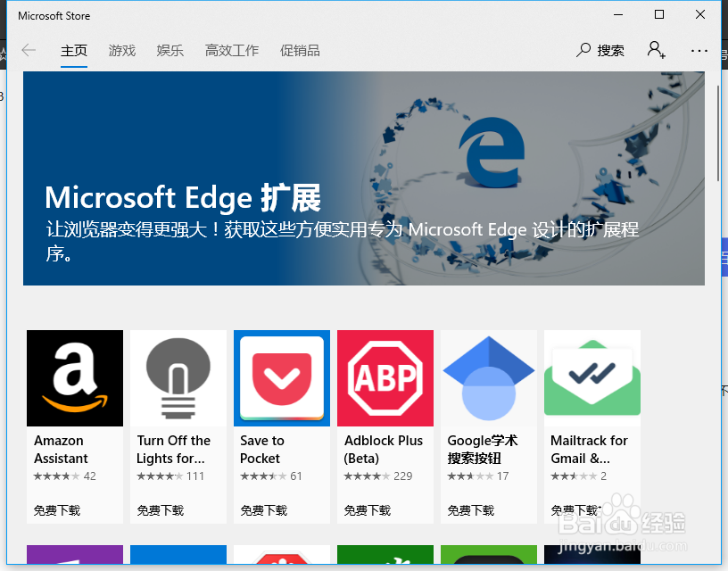Close the Microsoft Store window
Screen dimensions: 728x571
pyautogui.click(x=700, y=15)
